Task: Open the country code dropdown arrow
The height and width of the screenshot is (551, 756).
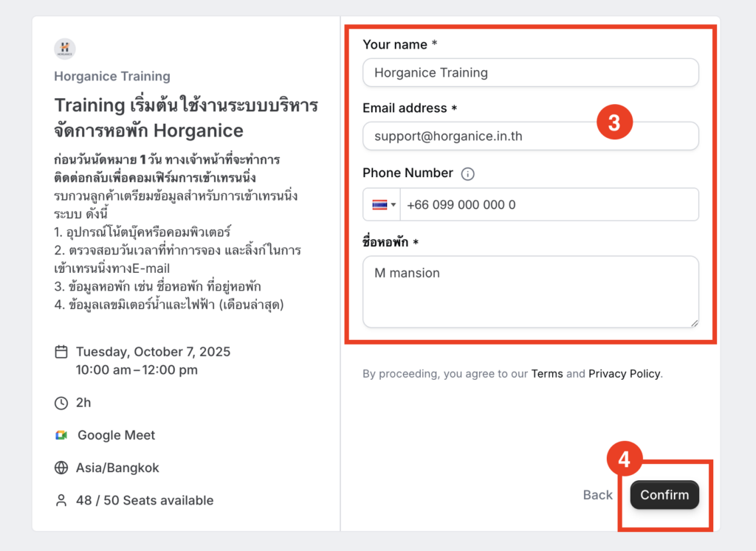Action: point(394,205)
